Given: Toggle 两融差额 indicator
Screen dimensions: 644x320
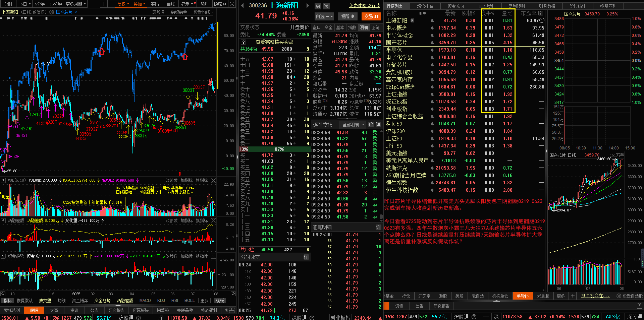Looking at the screenshot, I should 125,301.
